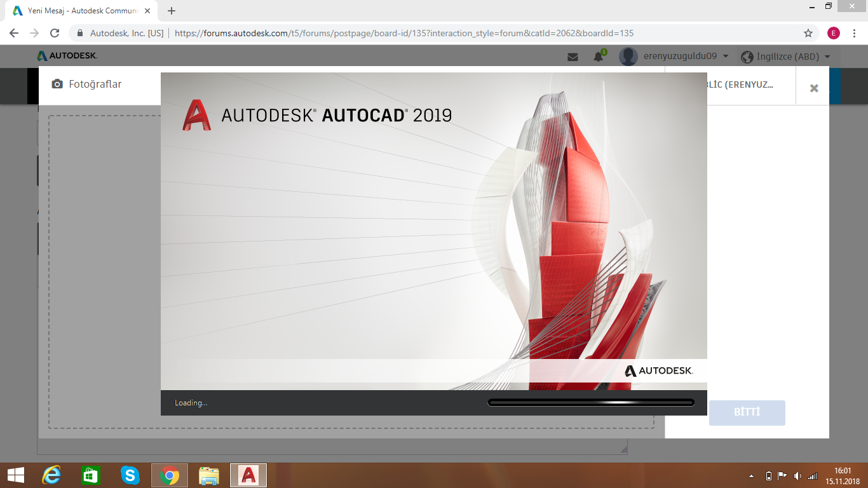
Task: Open a new Chrome tab with plus
Action: [x=172, y=11]
